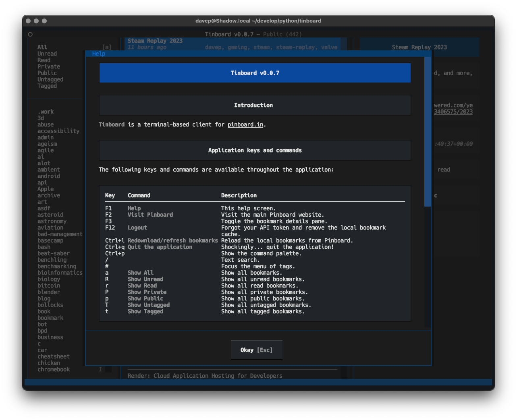Click the Okay [Esc] button

256,350
